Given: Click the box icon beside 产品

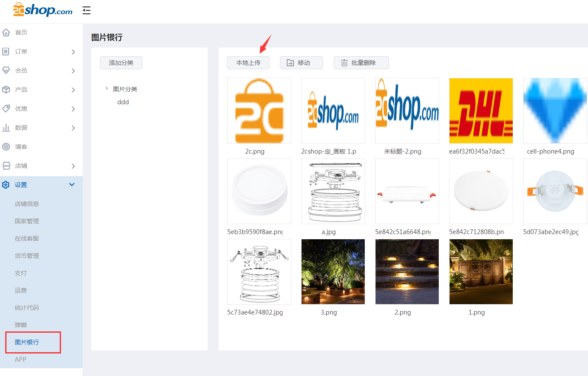Looking at the screenshot, I should [6, 90].
